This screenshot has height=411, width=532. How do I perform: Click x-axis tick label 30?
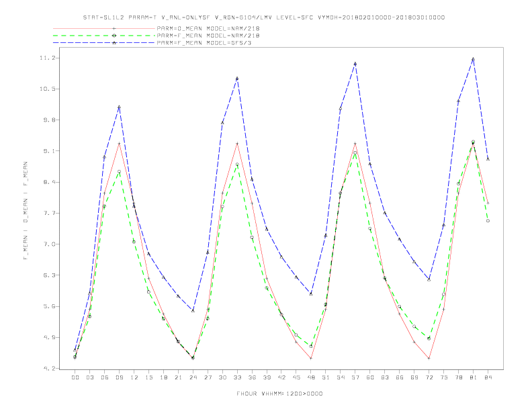tap(222, 377)
